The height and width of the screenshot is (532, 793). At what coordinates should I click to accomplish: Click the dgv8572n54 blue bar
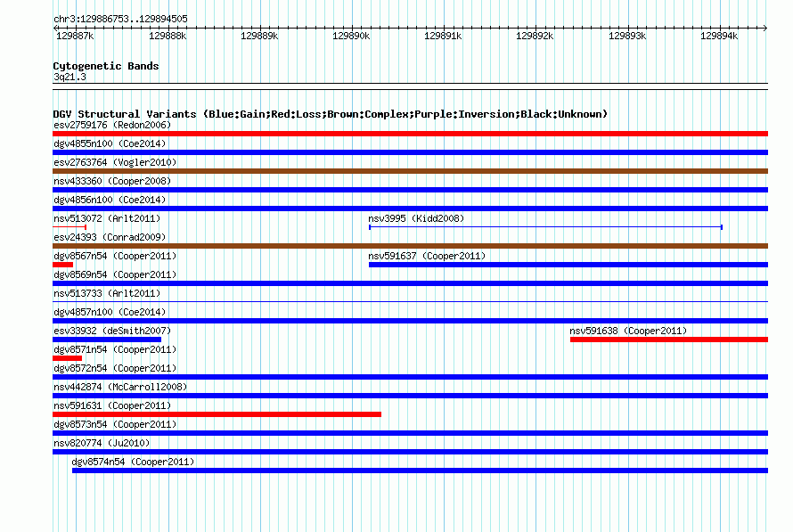[x=410, y=377]
